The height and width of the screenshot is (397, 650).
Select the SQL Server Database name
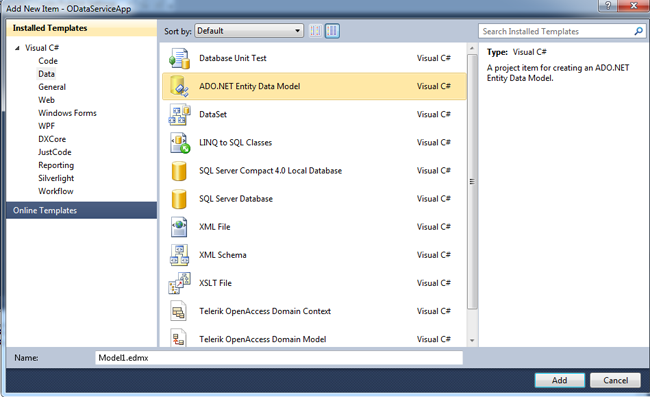click(235, 199)
